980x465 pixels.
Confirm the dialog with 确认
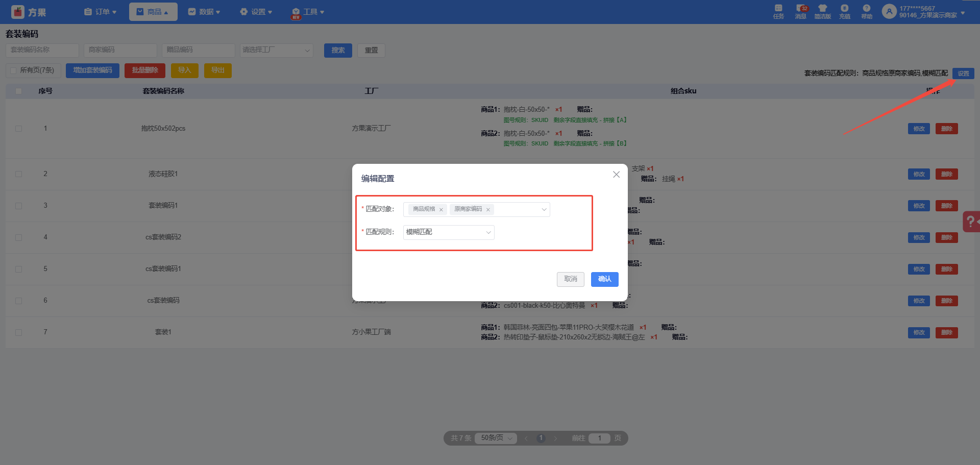click(605, 279)
